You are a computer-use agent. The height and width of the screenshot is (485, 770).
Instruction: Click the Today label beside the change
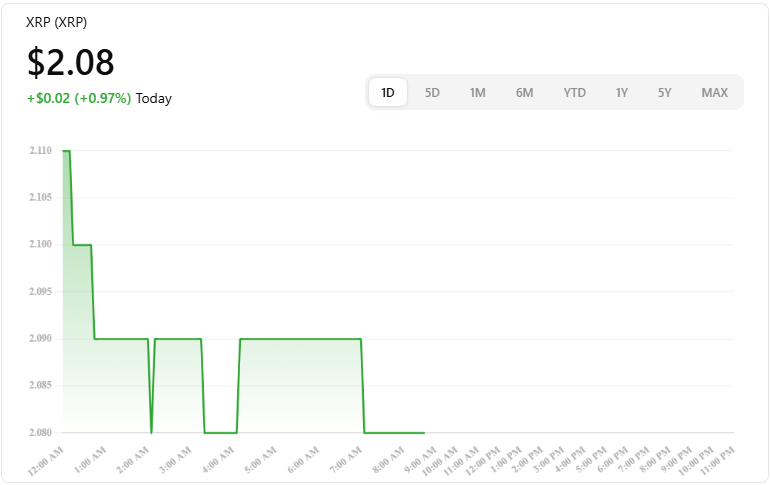(x=154, y=98)
